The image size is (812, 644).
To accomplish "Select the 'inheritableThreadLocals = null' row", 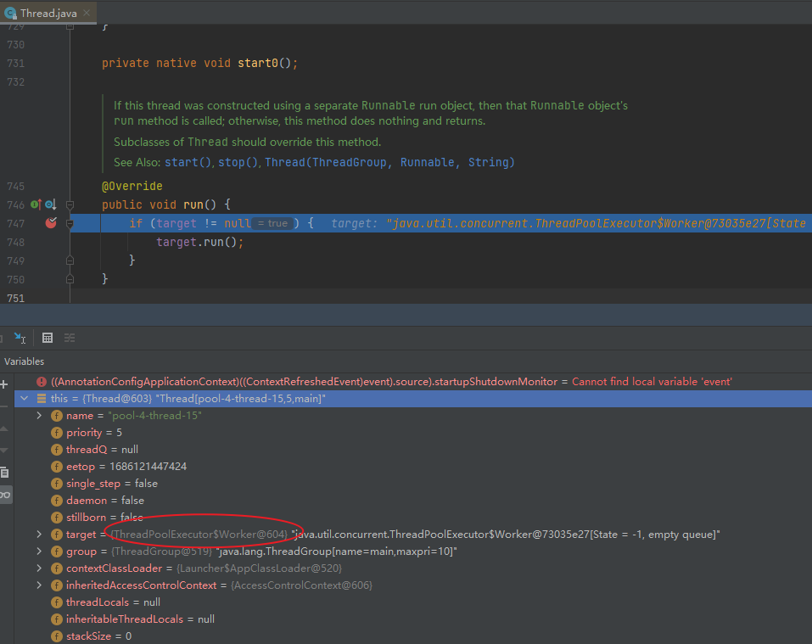I will (412, 619).
